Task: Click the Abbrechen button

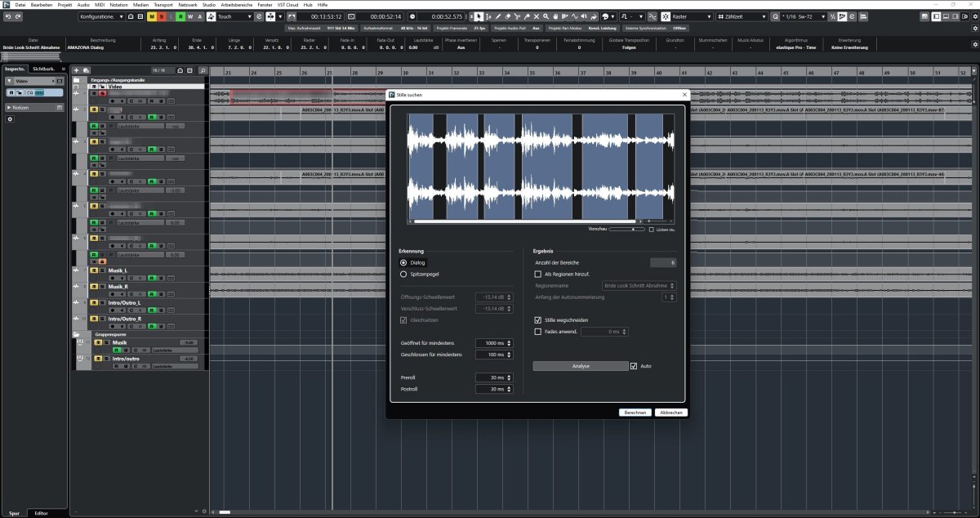Action: click(x=670, y=413)
